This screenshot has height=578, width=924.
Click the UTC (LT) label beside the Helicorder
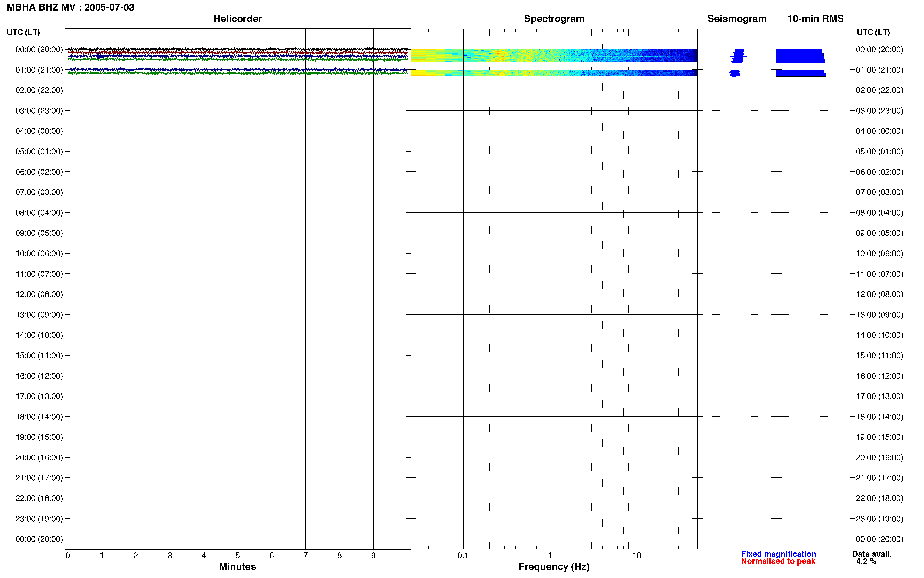pos(23,32)
